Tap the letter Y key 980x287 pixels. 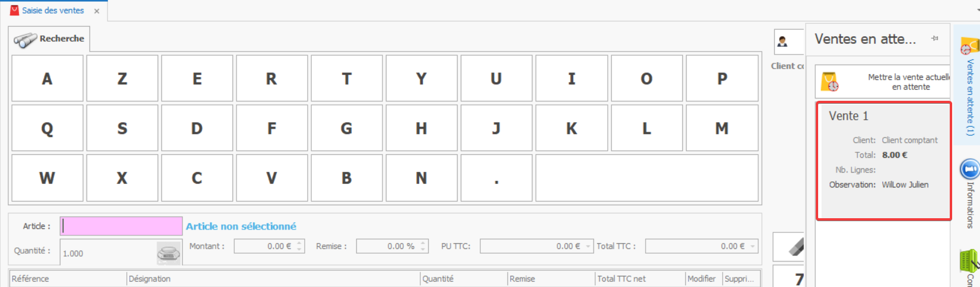click(x=422, y=78)
